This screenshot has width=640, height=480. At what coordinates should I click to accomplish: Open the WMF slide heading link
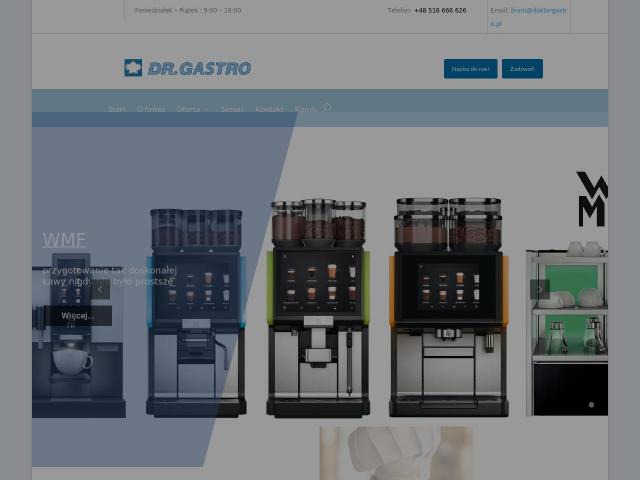pyautogui.click(x=64, y=240)
